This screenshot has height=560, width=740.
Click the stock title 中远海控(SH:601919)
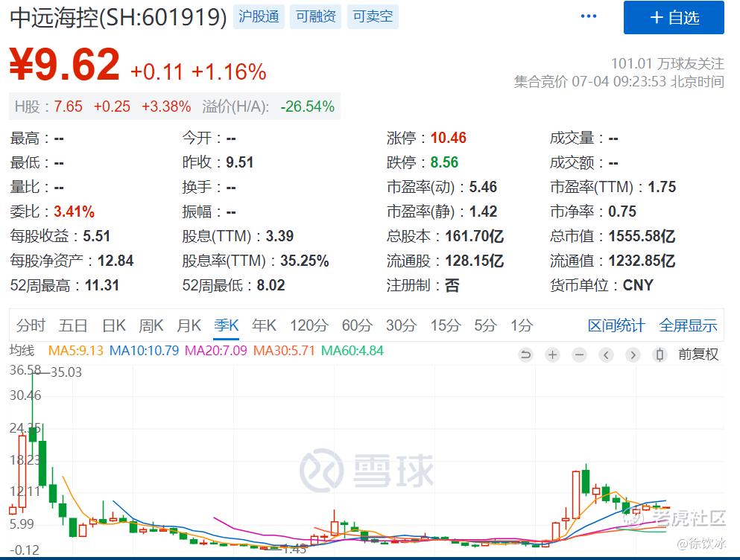coord(118,17)
